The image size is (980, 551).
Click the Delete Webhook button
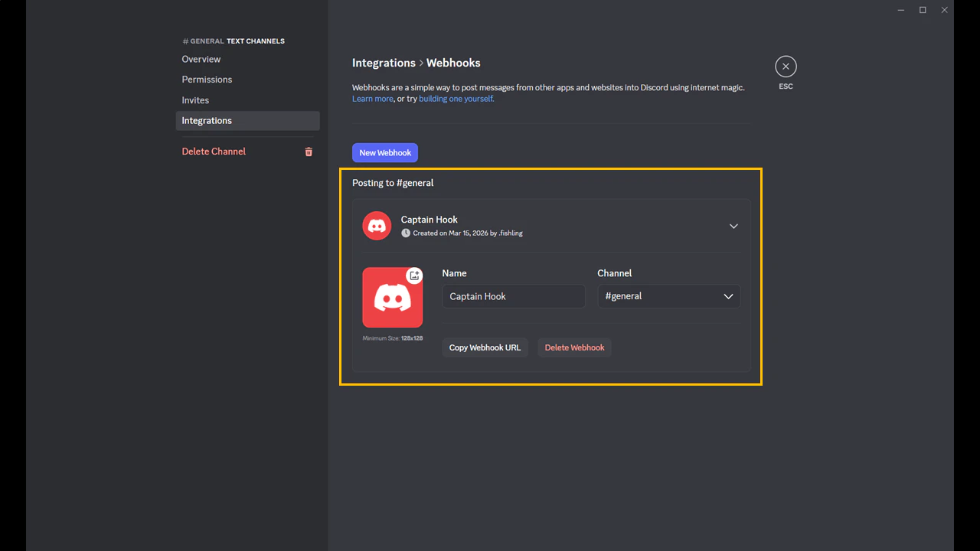pos(574,347)
